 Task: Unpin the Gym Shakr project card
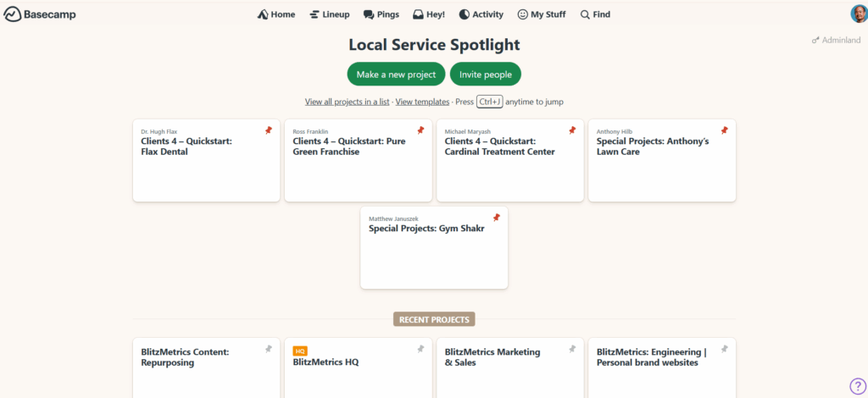[497, 218]
